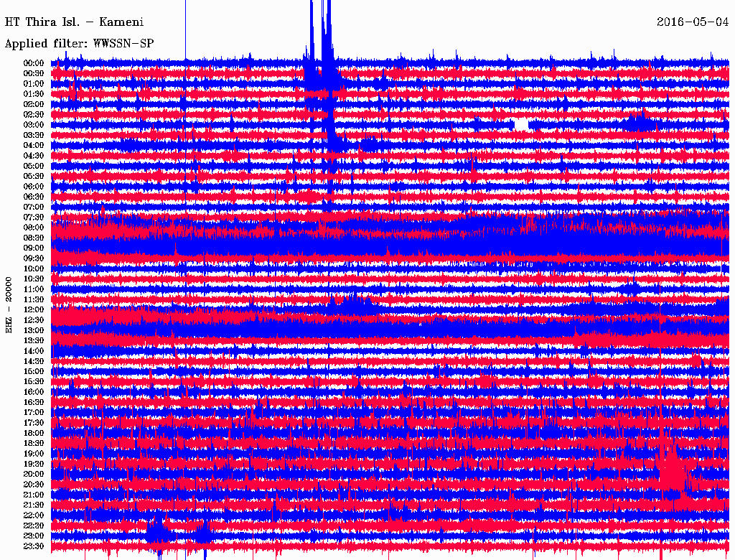Select the 18:00 time label
This screenshot has height=560, width=735.
click(x=34, y=433)
